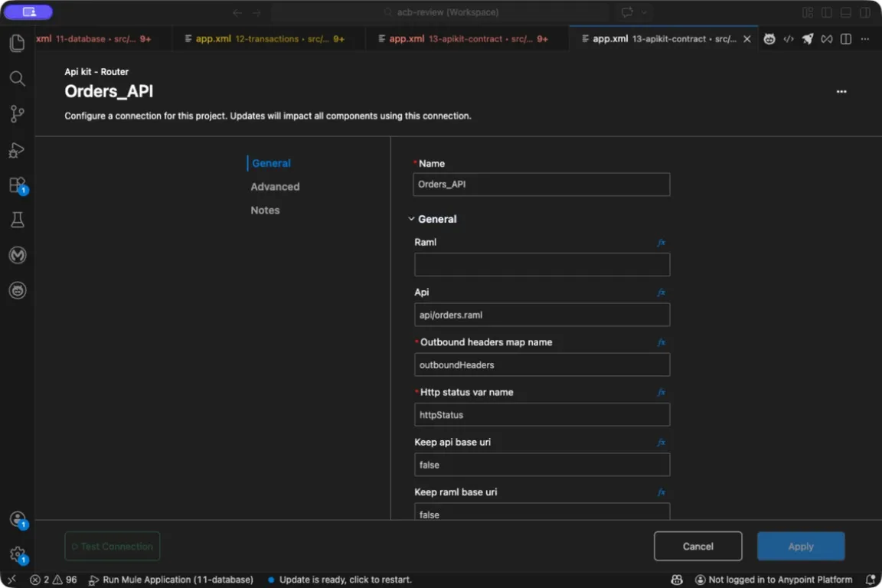The width and height of the screenshot is (882, 588).
Task: Split the editor to the right
Action: click(x=845, y=39)
